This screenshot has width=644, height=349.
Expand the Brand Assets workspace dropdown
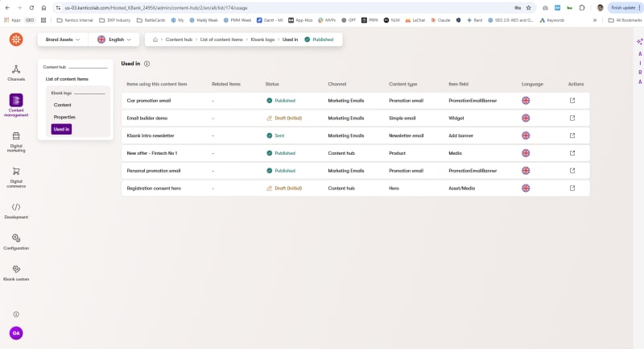click(63, 39)
